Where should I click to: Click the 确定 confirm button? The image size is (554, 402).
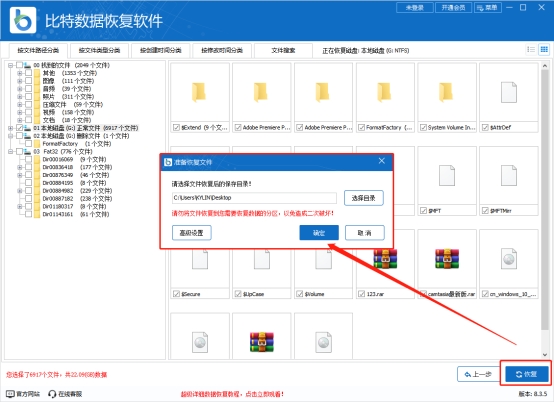tap(319, 233)
